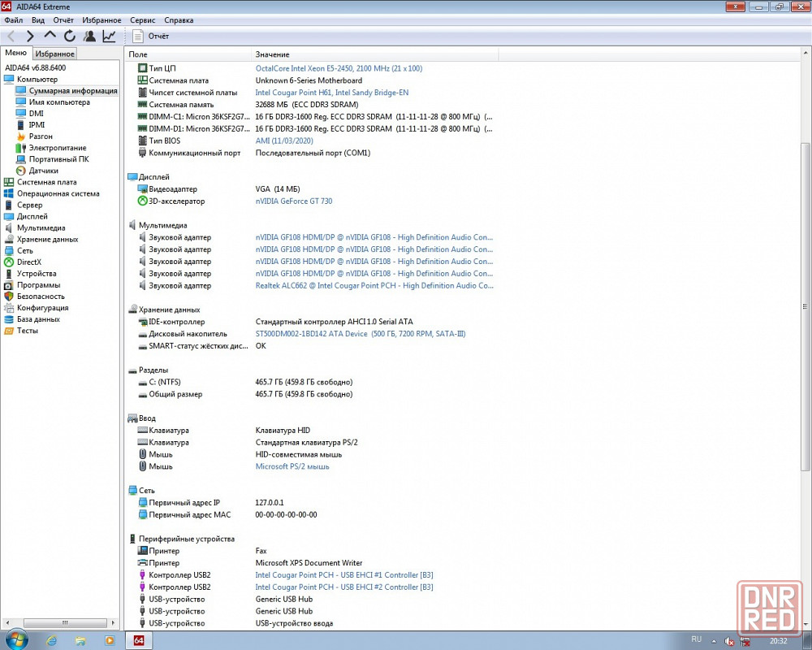812x650 pixels.
Task: Click the Значение column header
Action: point(375,54)
